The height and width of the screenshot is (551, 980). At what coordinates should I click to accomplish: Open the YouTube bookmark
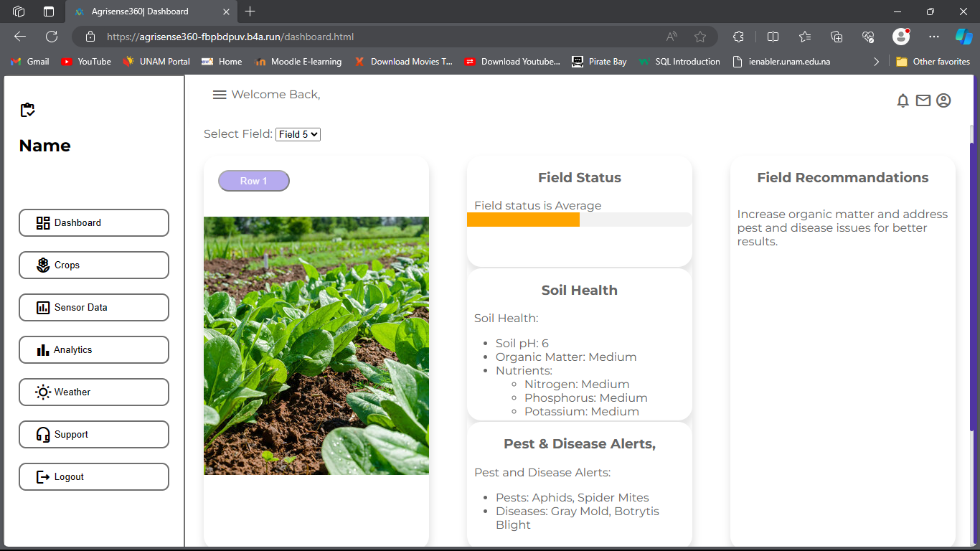coord(86,62)
